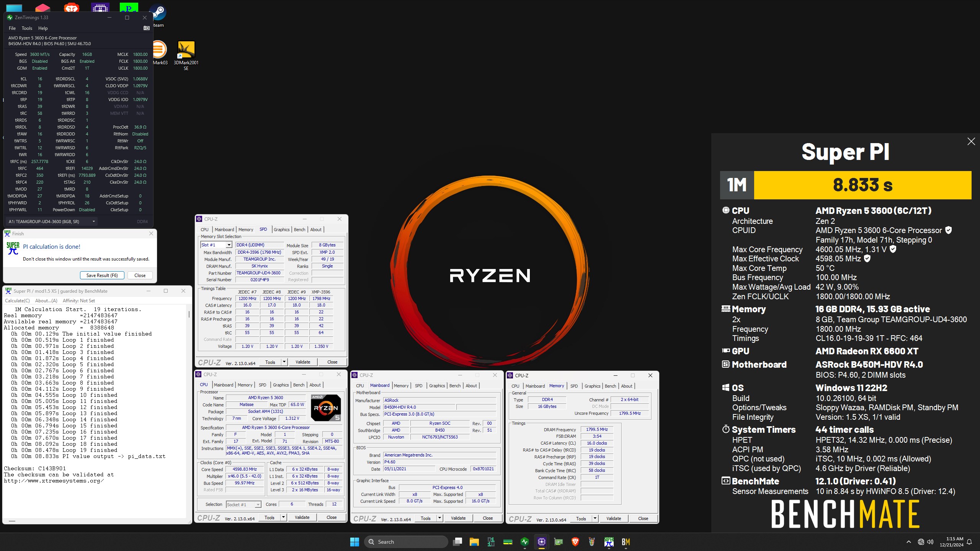Open the Socket #1 selection dropdown

pos(243,505)
